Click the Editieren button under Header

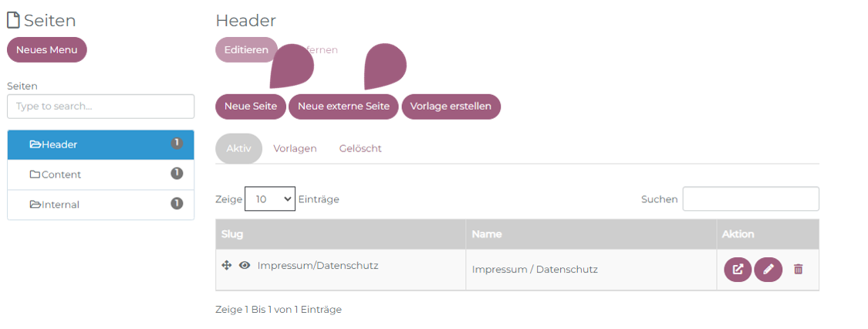pos(246,50)
